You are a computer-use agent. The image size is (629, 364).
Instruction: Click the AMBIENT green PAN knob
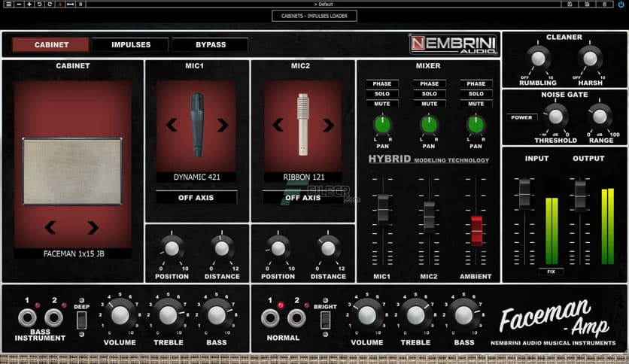[x=476, y=125]
